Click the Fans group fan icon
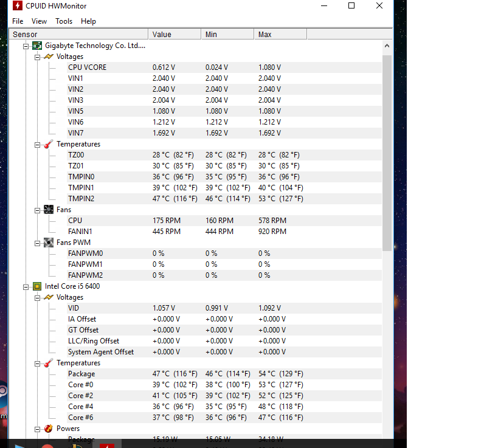The image size is (498, 448). point(49,210)
